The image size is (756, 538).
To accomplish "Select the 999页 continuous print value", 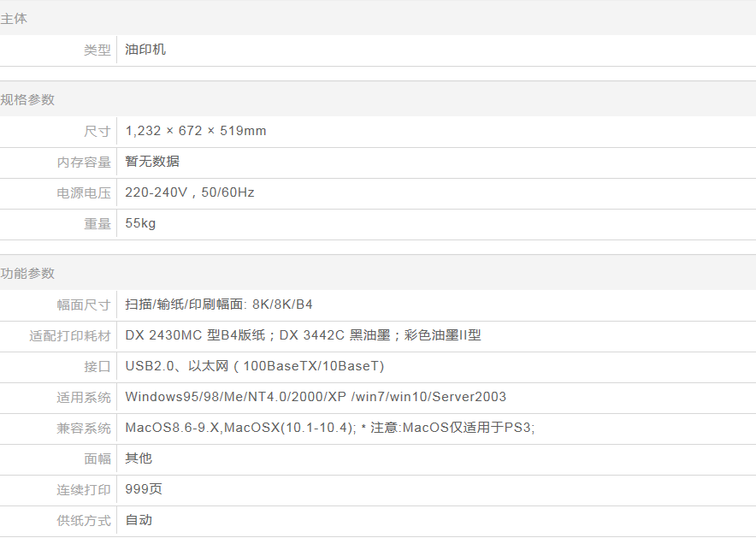I will coord(144,489).
